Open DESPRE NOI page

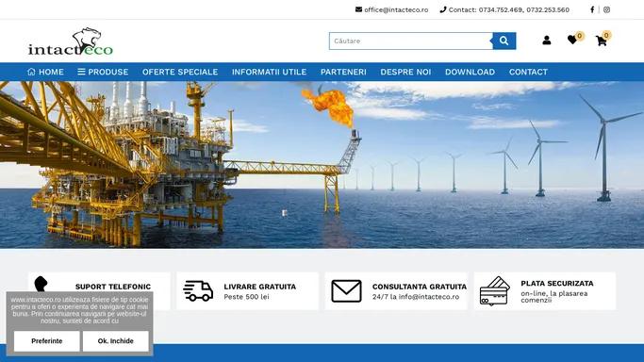[405, 72]
